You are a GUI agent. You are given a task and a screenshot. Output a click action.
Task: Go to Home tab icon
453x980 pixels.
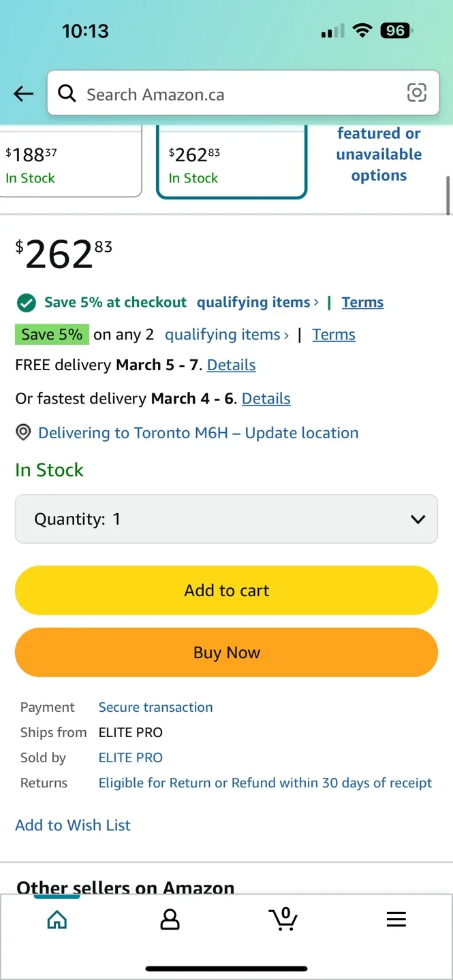pyautogui.click(x=57, y=920)
